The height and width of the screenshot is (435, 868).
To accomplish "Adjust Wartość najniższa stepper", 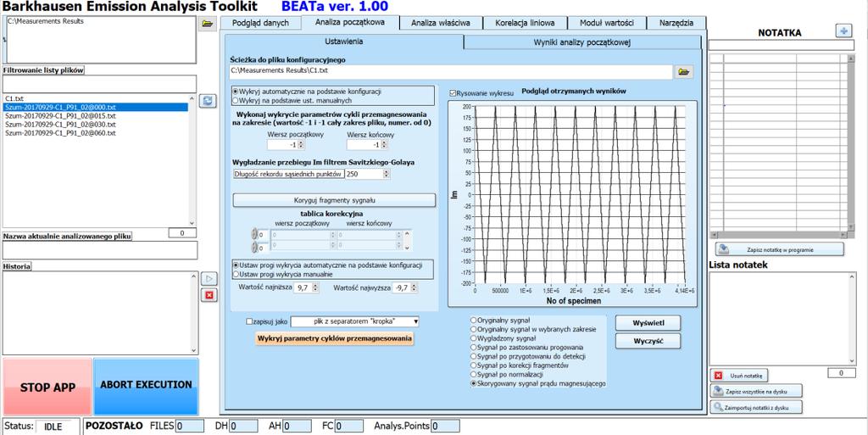I will [x=315, y=287].
